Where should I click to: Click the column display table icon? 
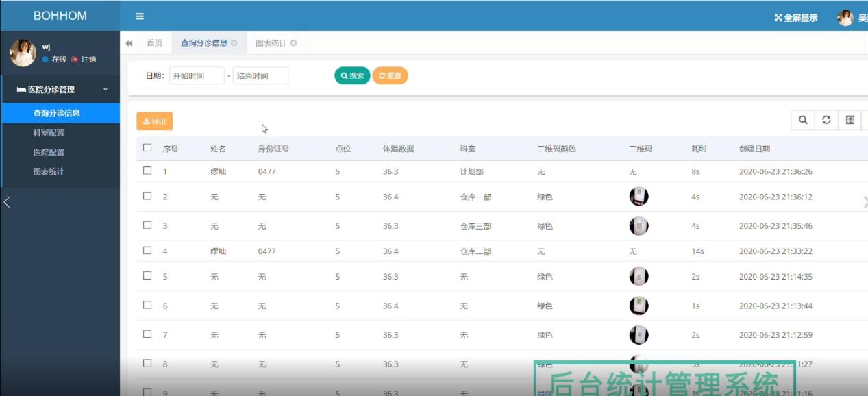point(849,119)
